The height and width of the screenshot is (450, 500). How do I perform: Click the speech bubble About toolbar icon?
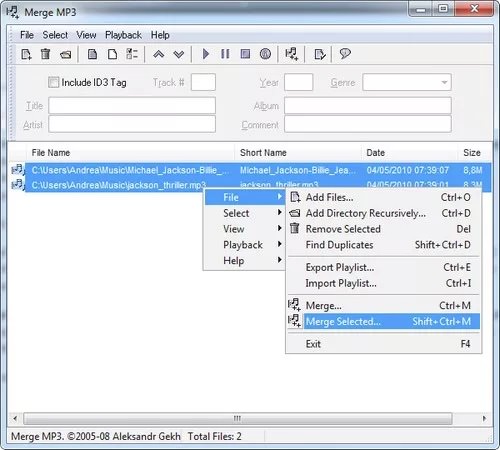click(x=345, y=54)
